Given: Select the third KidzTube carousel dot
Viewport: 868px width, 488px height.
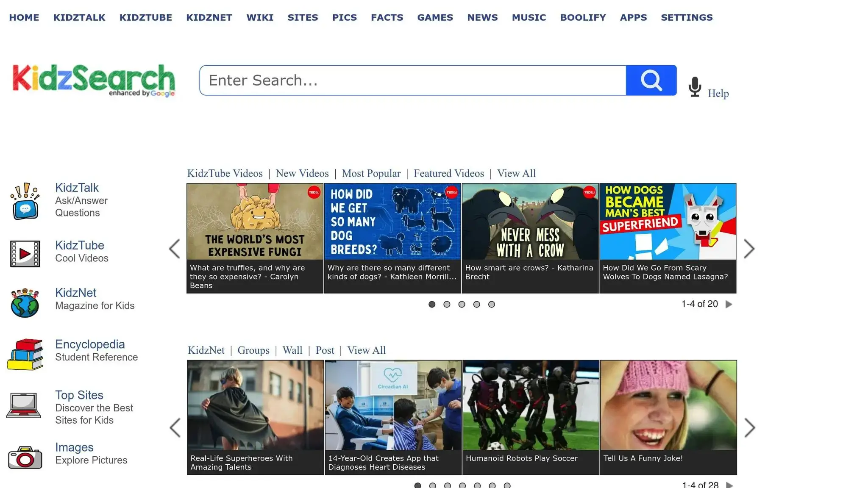Looking at the screenshot, I should coord(462,304).
